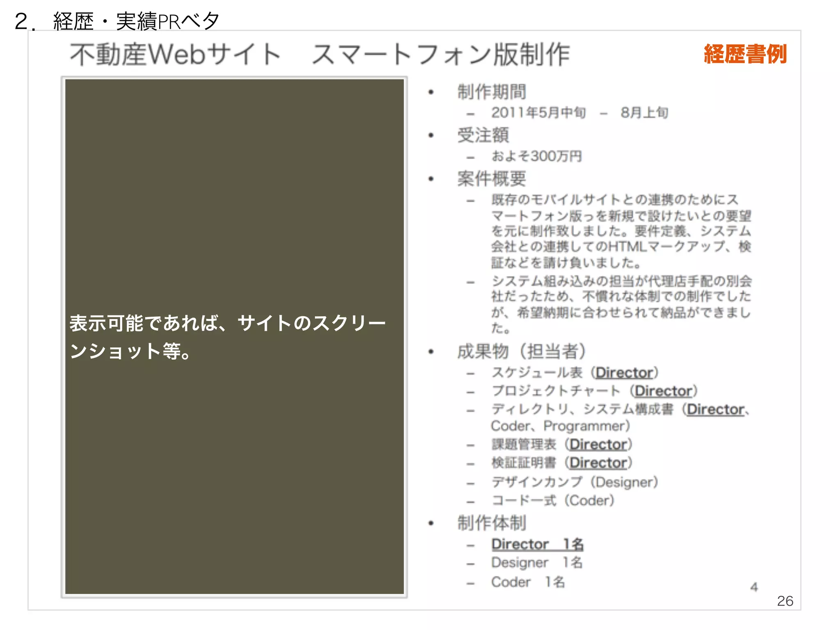Click the 'スケジュール表（Director）' line
Image resolution: width=840 pixels, height=630 pixels.
point(575,372)
